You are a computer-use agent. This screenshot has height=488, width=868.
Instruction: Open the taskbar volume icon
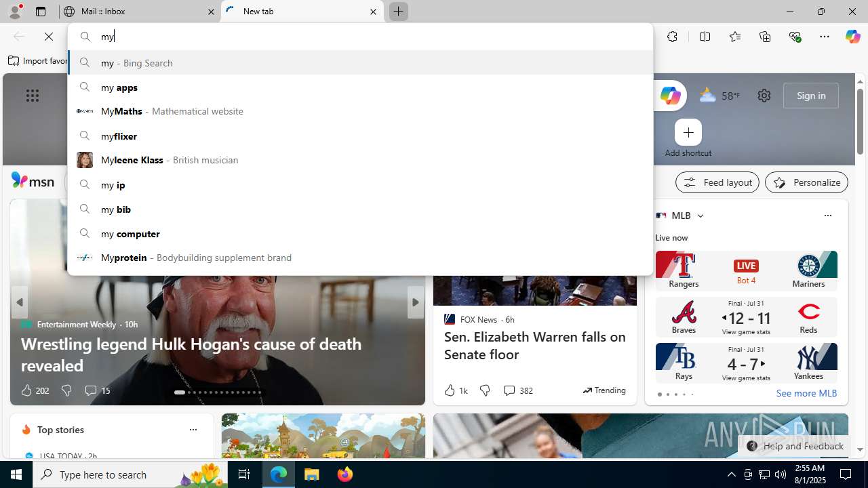point(781,474)
